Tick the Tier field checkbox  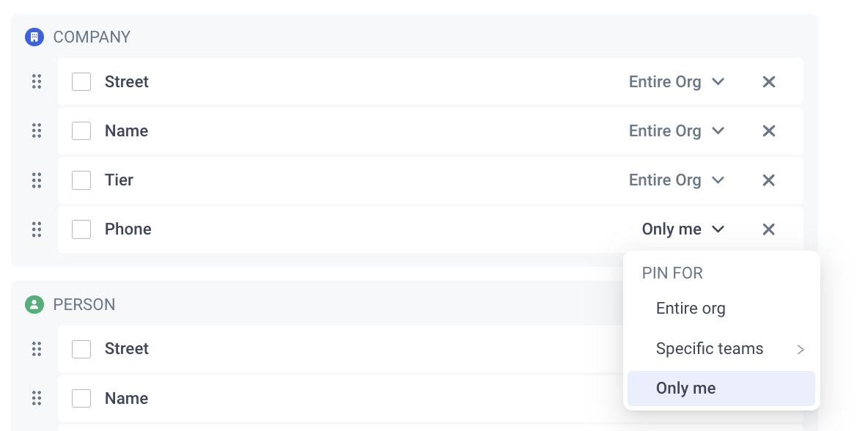pos(81,180)
